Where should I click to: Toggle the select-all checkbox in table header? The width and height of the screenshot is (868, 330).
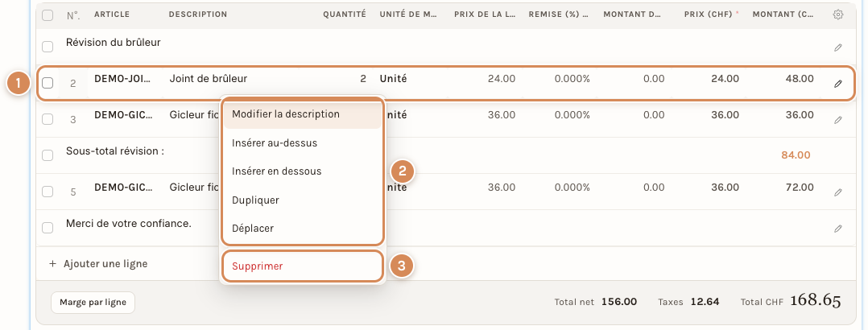coord(48,15)
